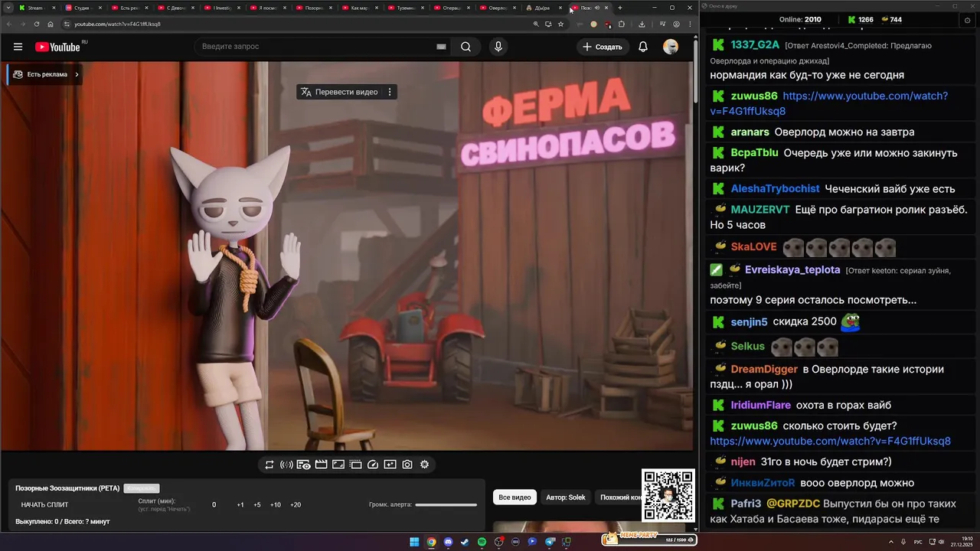The height and width of the screenshot is (551, 980).
Task: Add +20 minutes to split
Action: [x=296, y=505]
